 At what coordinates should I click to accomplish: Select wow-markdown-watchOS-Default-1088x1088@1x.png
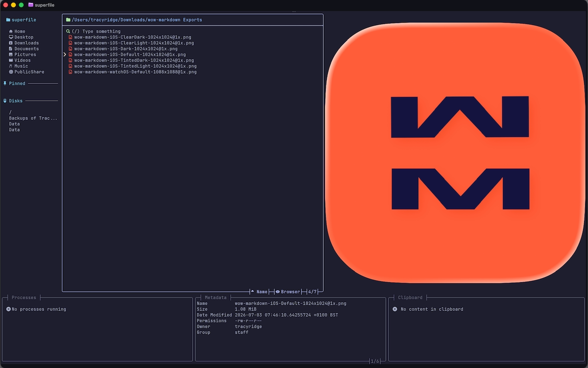tap(135, 72)
